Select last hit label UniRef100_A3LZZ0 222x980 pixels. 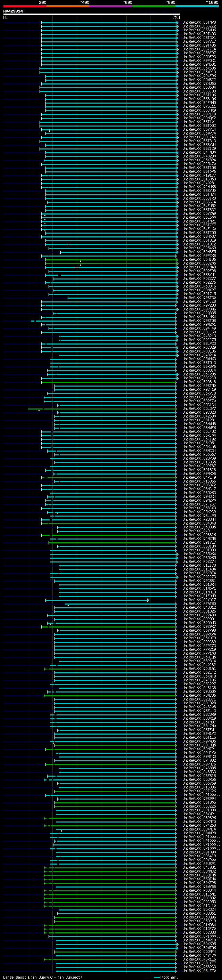(199, 971)
